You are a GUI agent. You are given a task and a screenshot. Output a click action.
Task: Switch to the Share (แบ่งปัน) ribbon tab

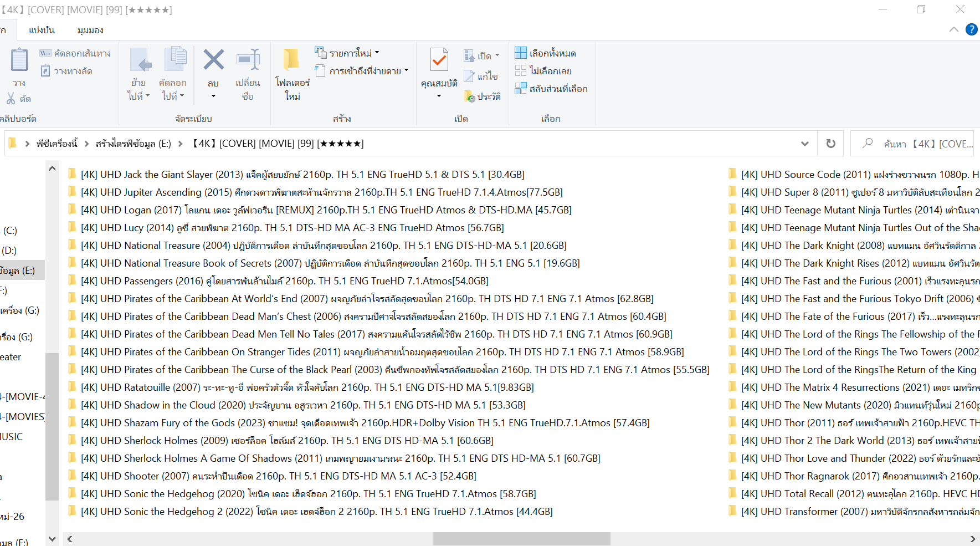[x=42, y=30]
